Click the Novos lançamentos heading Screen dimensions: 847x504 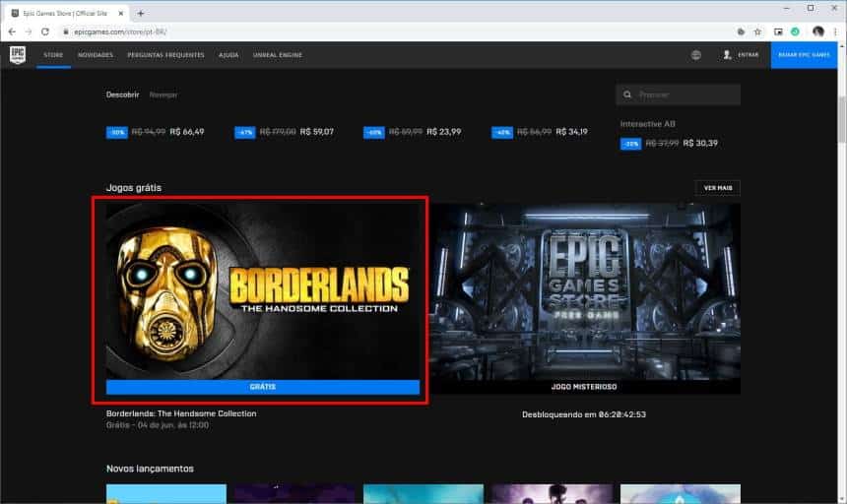pos(150,469)
